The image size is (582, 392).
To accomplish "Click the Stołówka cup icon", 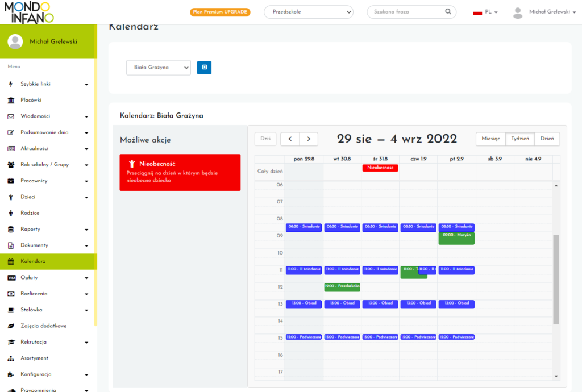I will pyautogui.click(x=11, y=310).
